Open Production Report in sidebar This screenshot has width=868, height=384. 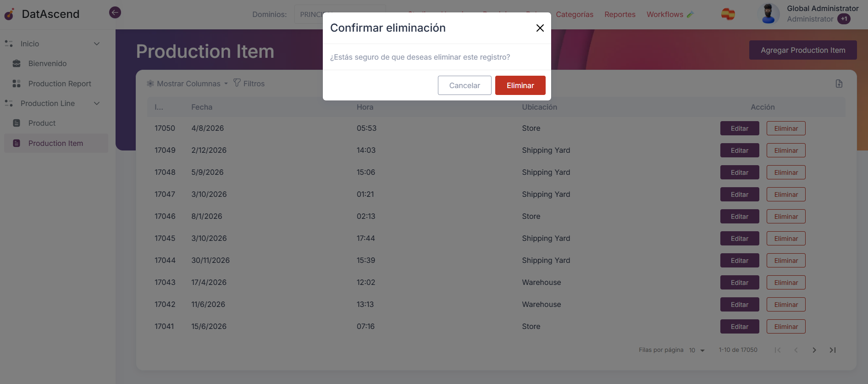tap(60, 83)
